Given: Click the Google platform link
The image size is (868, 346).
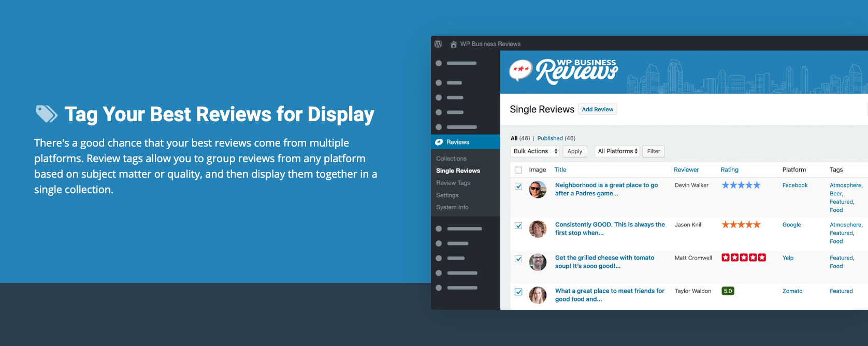Looking at the screenshot, I should 792,225.
